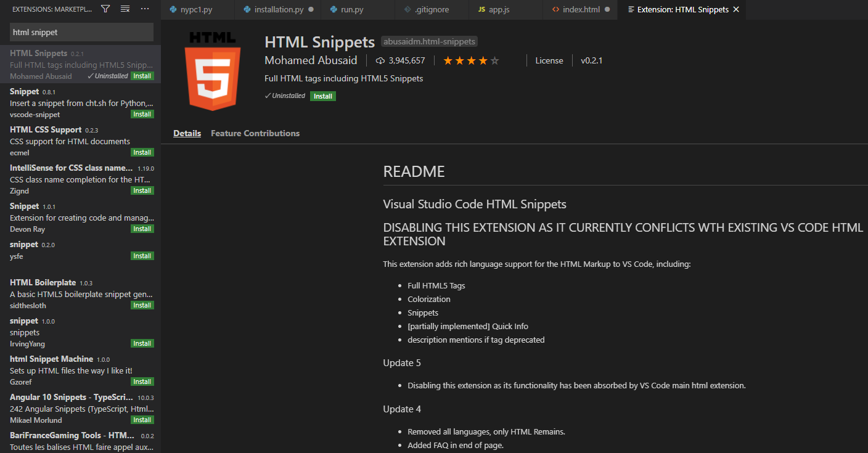Open publisher Mohamed Abusaid link

[x=310, y=60]
